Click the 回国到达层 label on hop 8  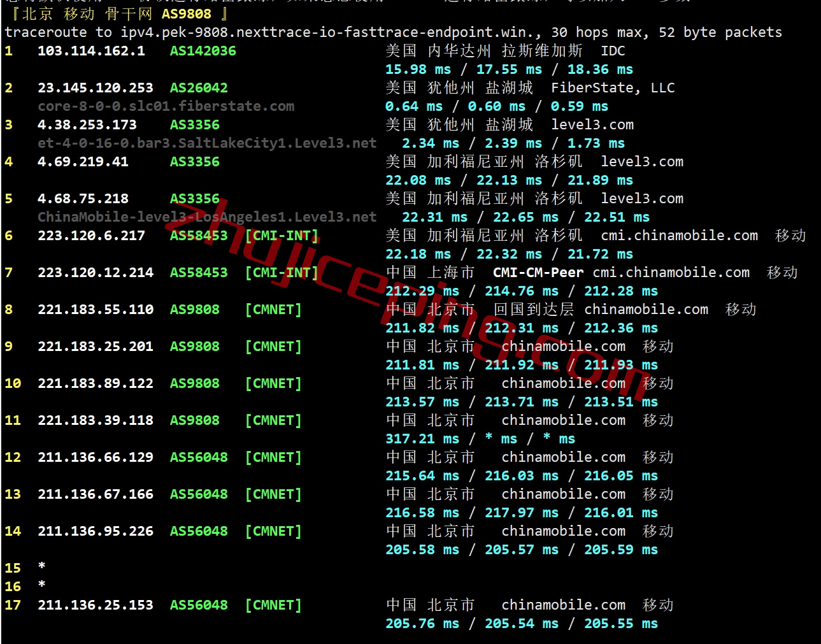pyautogui.click(x=534, y=310)
